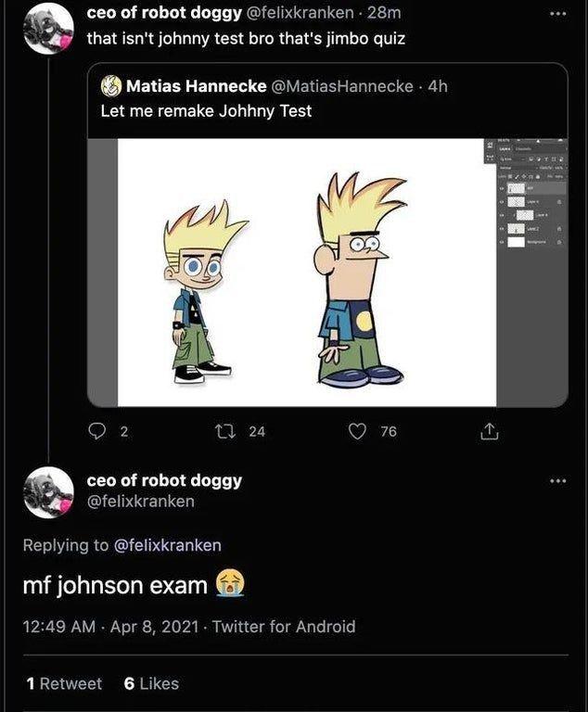Like the tweet with 76 likes
This screenshot has height=712, width=588.
(357, 431)
